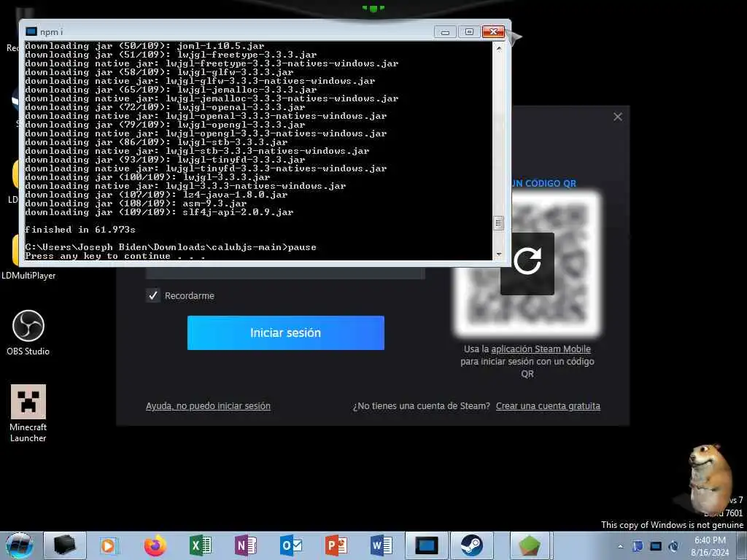Click the green block taskbar icon
Screen dimensions: 747x560
coord(530,545)
